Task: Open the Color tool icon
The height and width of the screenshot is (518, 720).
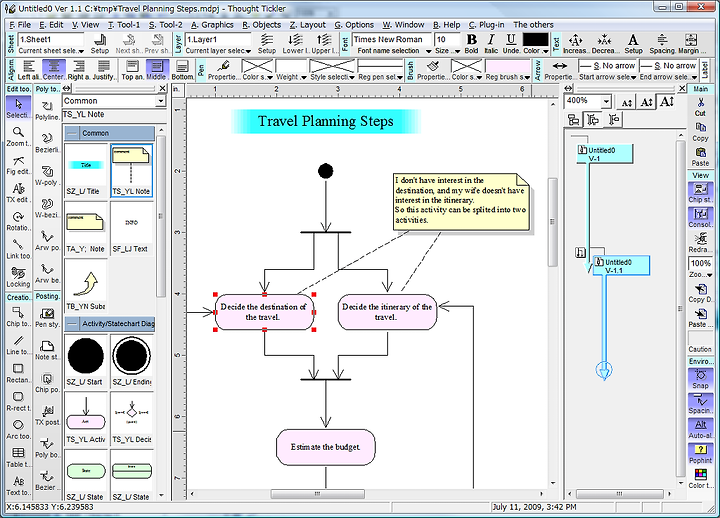Action: [700, 478]
